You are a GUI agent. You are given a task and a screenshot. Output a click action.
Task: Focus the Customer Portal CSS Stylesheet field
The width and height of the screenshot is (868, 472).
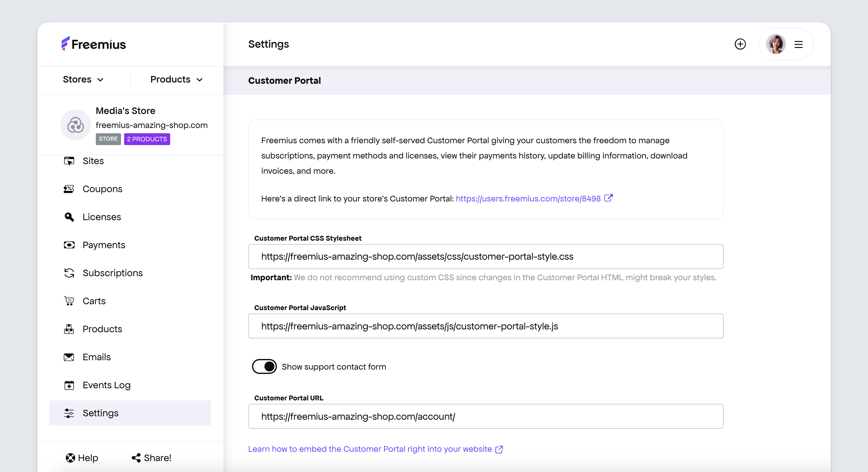pyautogui.click(x=486, y=257)
